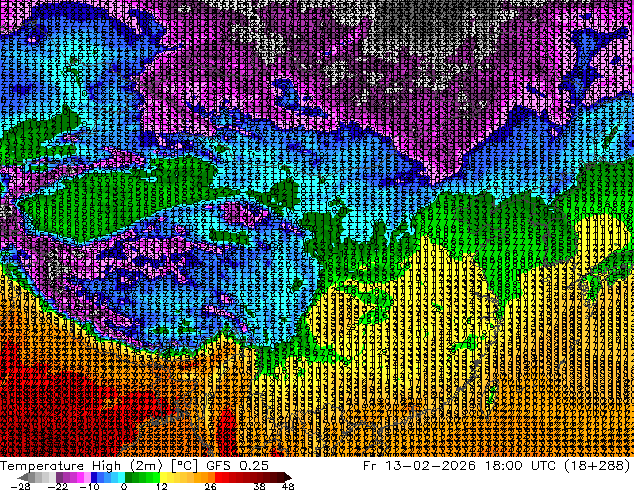The height and width of the screenshot is (490, 634).
Task: Click the dark right arrow end of color scale
Action: click(x=287, y=477)
